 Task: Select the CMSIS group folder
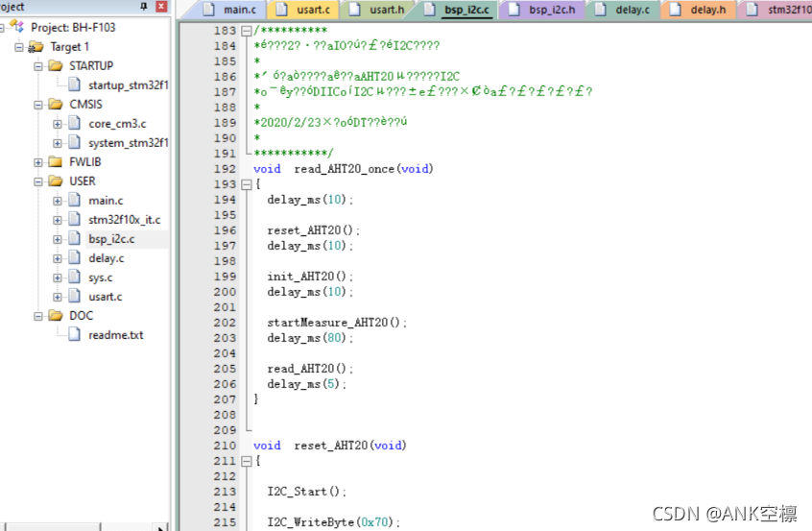click(86, 104)
